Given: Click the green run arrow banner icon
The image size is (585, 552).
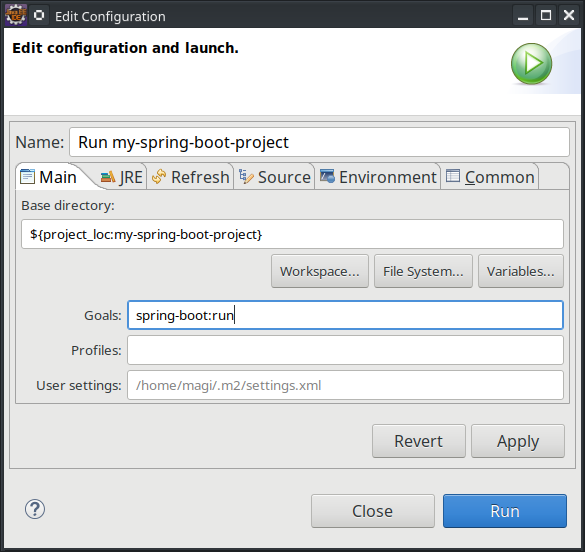Looking at the screenshot, I should [531, 63].
